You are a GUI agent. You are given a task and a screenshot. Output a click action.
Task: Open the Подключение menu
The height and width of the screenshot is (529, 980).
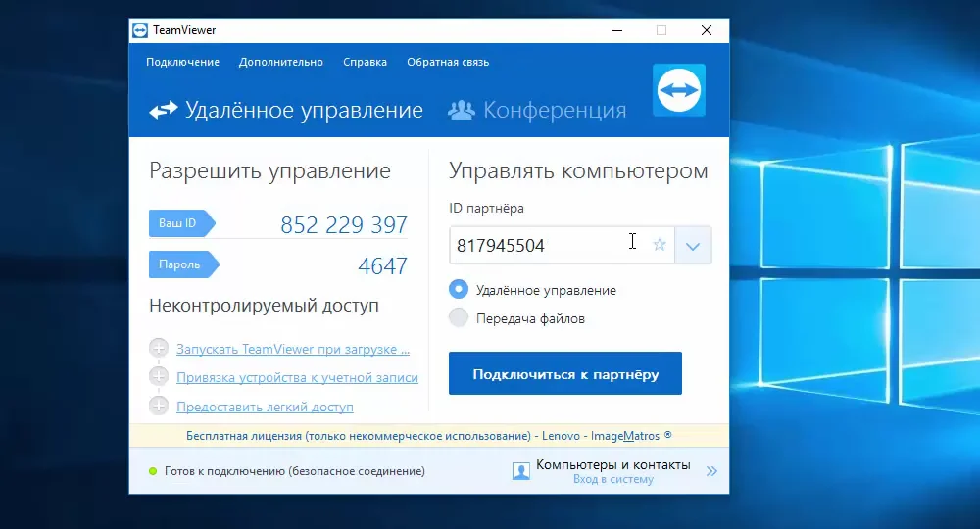click(182, 62)
